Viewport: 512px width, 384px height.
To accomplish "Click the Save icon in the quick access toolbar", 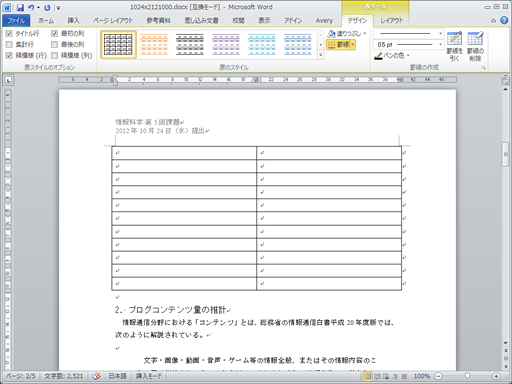I will [20, 7].
